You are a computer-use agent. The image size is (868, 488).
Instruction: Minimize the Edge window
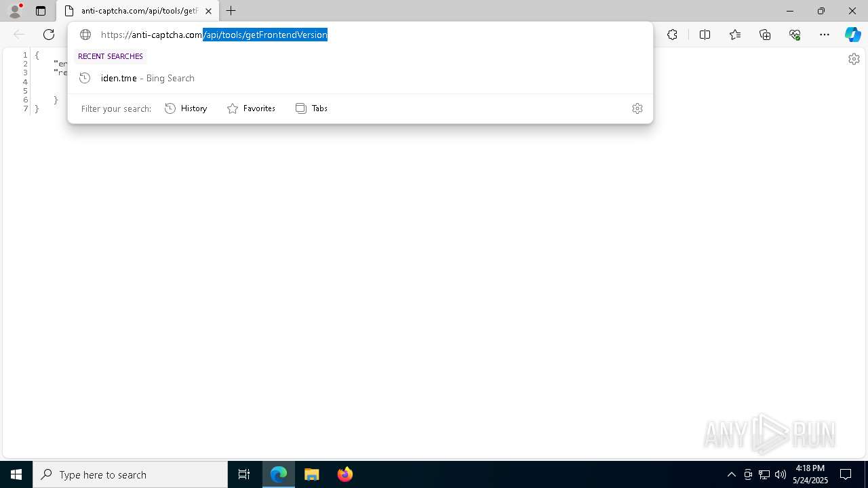[790, 11]
